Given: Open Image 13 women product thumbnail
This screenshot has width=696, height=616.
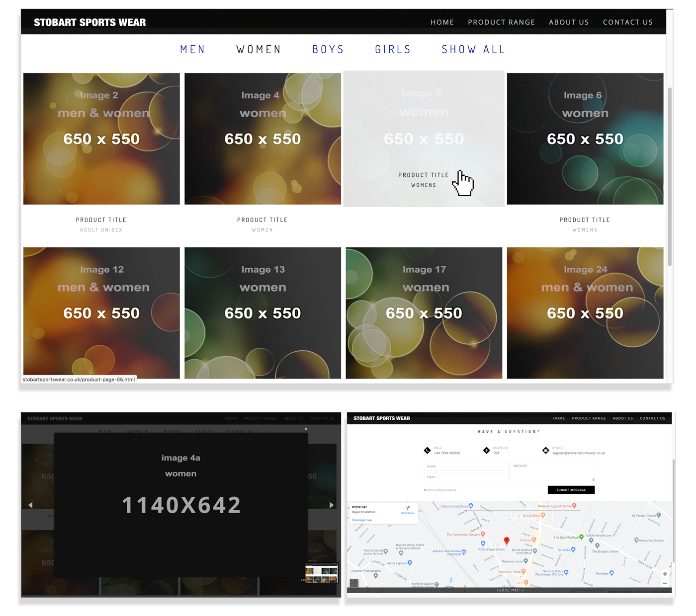Looking at the screenshot, I should (x=262, y=313).
